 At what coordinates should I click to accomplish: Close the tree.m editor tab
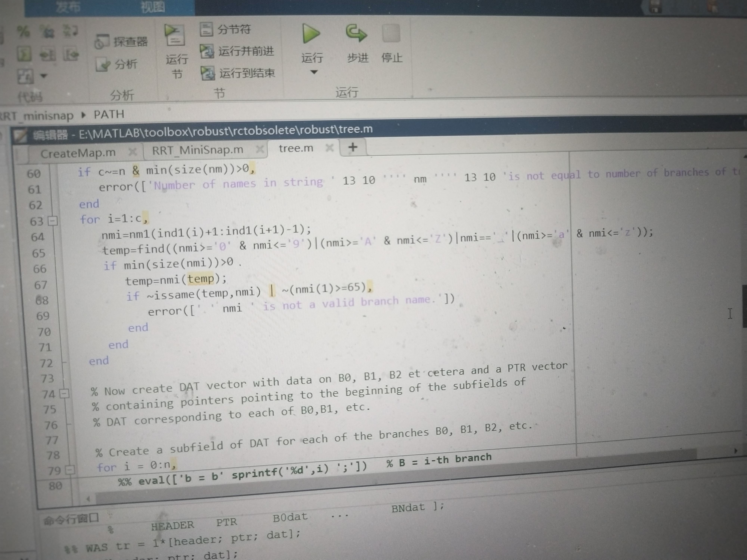[x=330, y=148]
